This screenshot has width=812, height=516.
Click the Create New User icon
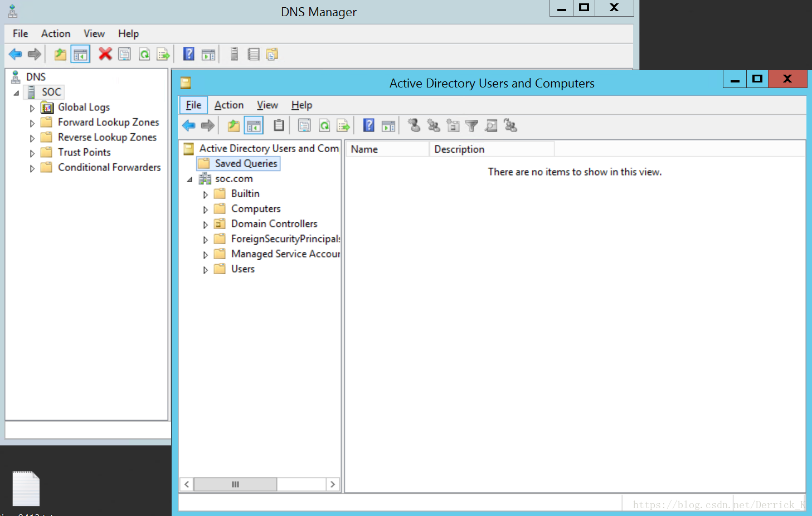pos(414,125)
